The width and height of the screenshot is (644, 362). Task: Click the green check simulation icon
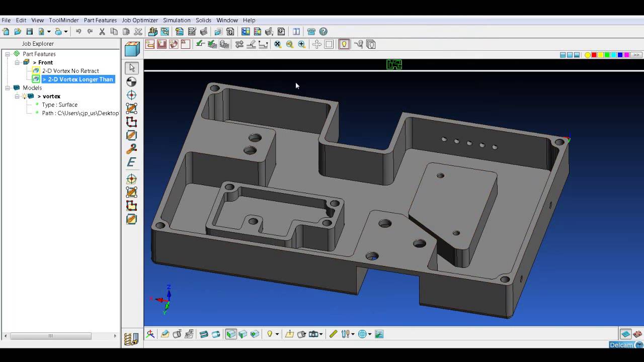click(200, 44)
